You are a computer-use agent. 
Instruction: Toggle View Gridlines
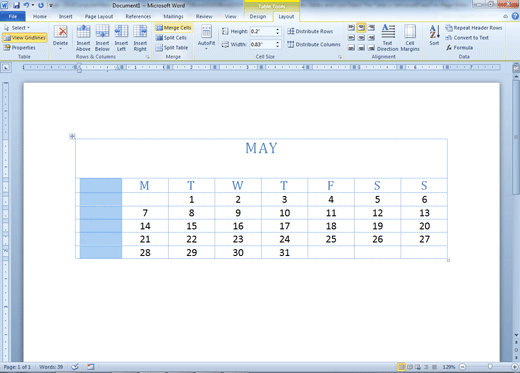coord(24,38)
